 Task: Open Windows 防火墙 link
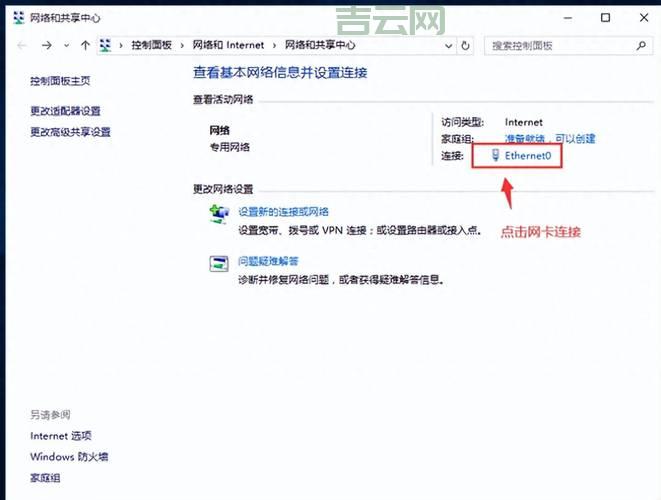point(69,457)
